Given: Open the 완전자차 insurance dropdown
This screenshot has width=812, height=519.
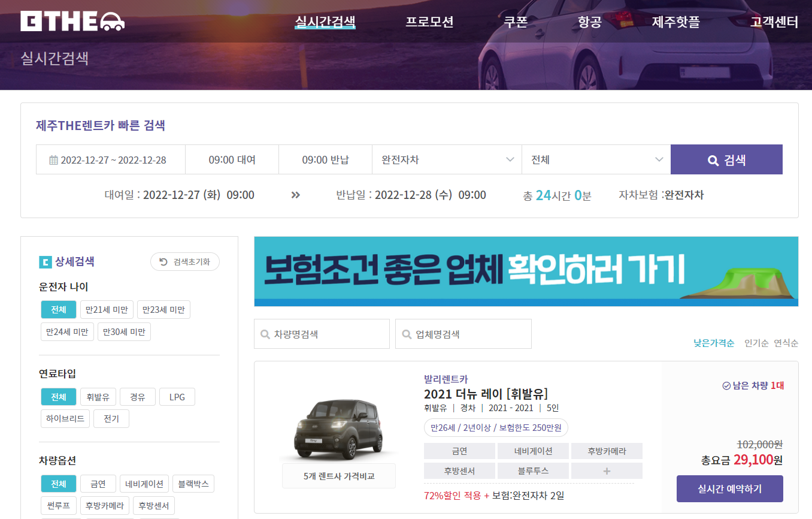Looking at the screenshot, I should click(x=447, y=159).
